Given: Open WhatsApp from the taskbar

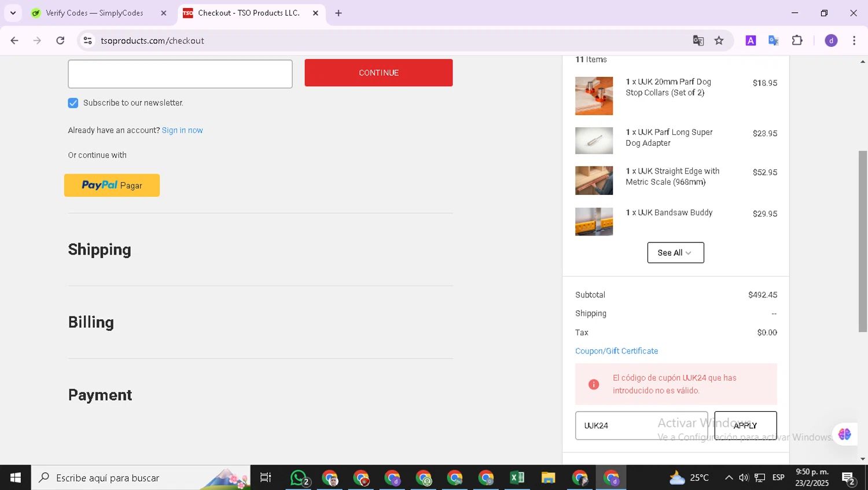Looking at the screenshot, I should click(x=299, y=478).
